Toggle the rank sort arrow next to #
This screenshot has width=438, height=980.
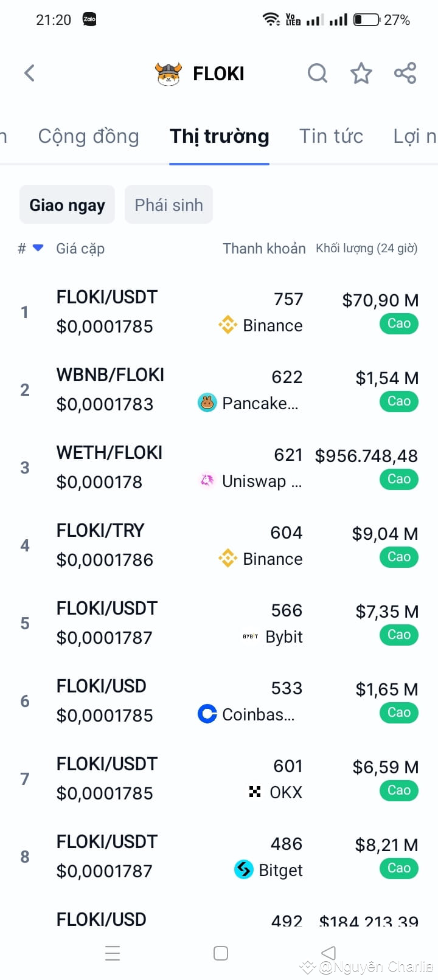click(38, 248)
